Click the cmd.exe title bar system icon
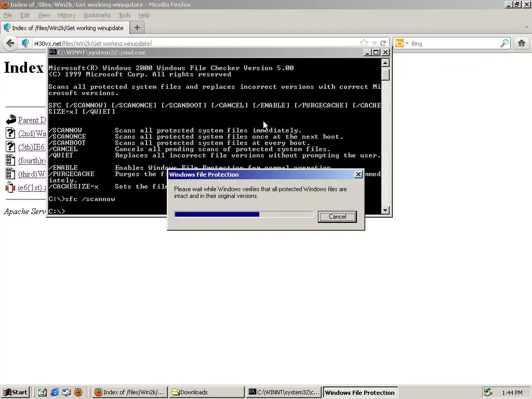This screenshot has width=532, height=399. point(52,52)
